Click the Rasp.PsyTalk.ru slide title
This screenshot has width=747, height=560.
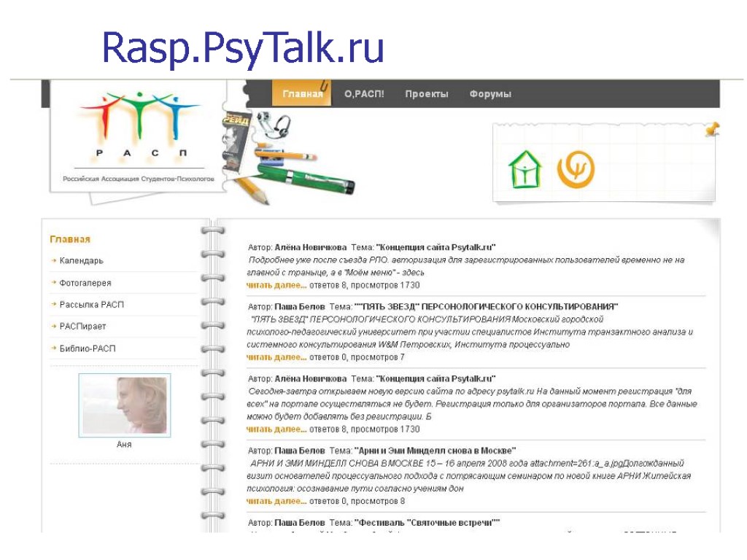pyautogui.click(x=243, y=49)
